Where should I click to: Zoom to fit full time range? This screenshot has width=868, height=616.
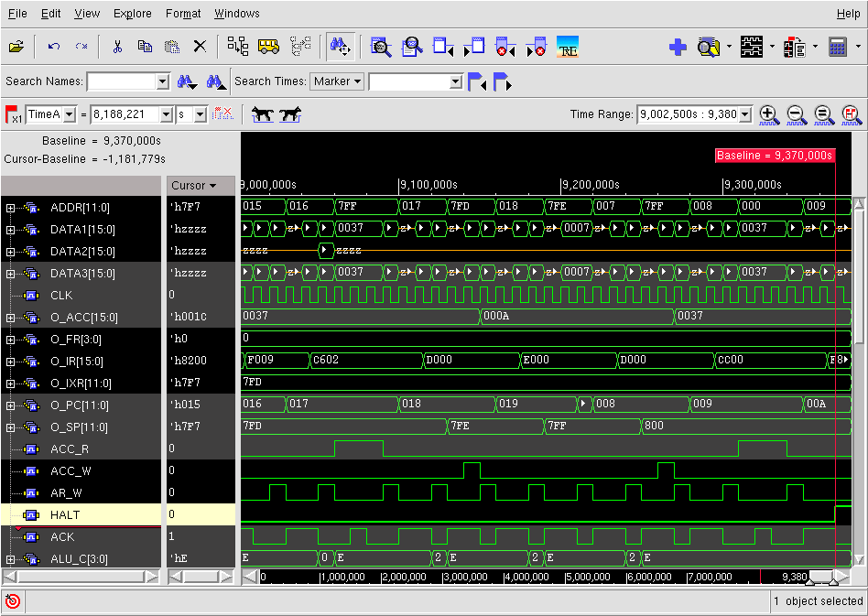824,114
